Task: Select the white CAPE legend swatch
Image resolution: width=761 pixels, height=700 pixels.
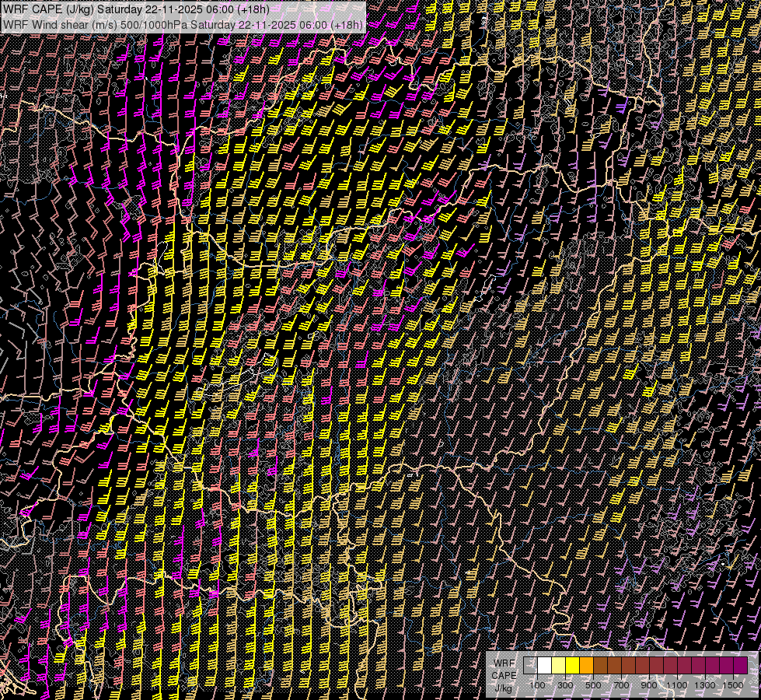Action: 545,665
